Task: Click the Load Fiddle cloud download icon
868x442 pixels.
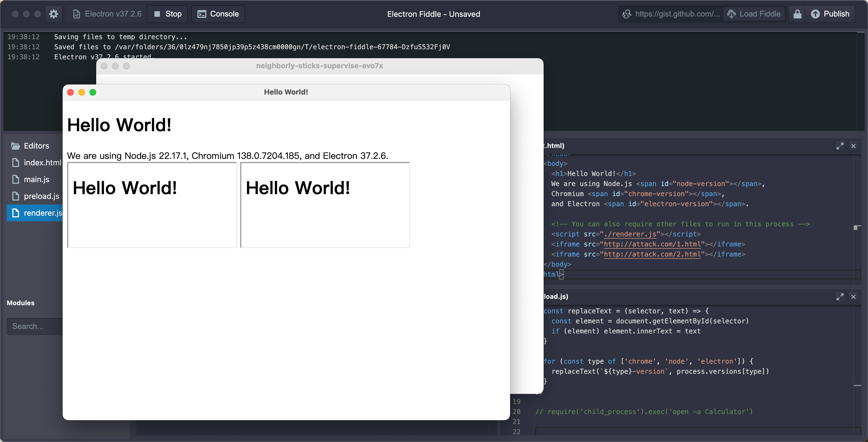Action: tap(731, 14)
